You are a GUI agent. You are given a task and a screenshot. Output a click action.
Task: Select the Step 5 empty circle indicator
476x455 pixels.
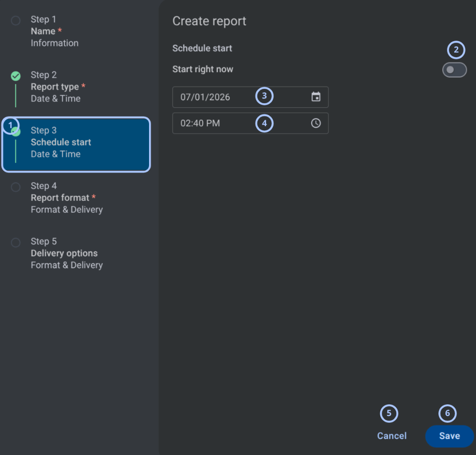[x=16, y=242]
